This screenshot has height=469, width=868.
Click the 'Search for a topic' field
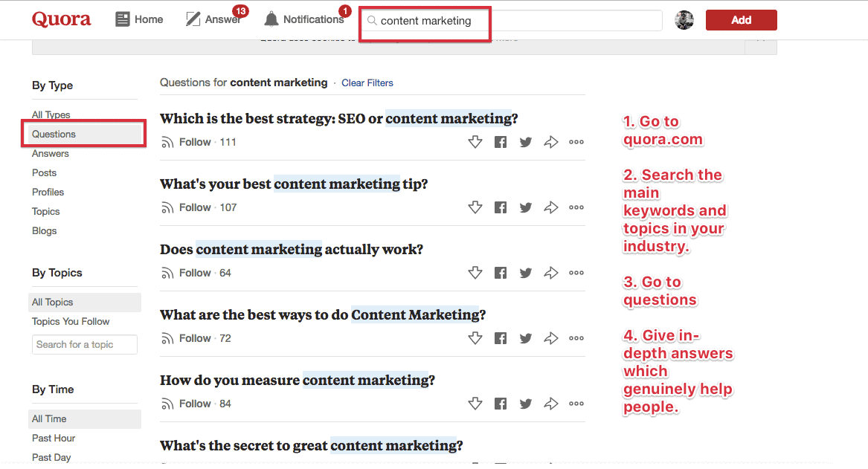point(84,345)
